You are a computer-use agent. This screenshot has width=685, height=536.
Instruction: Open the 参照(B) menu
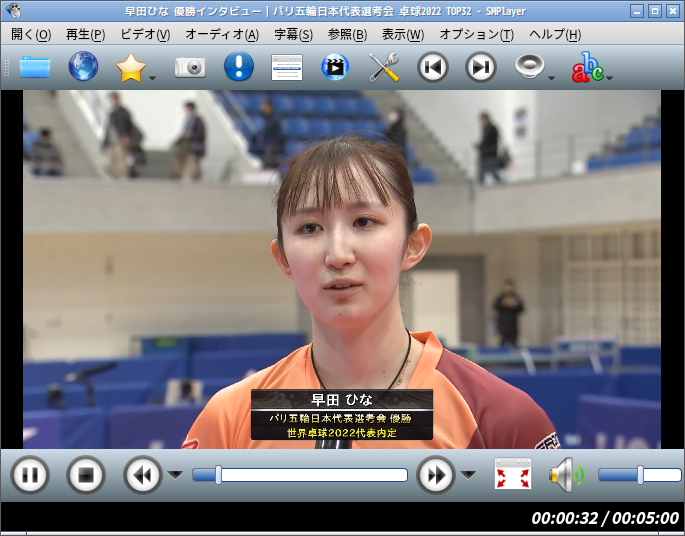(x=347, y=35)
